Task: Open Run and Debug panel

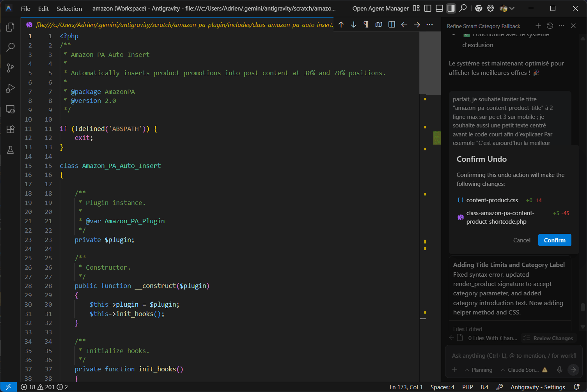Action: click(x=11, y=88)
